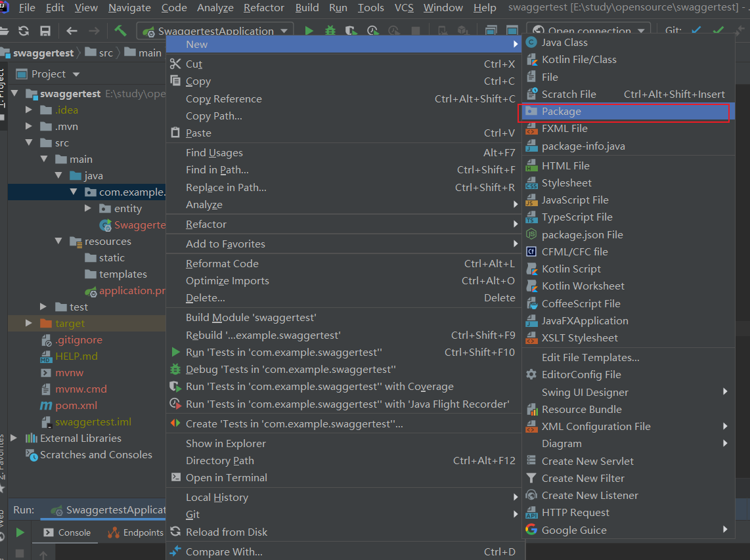Switch to the Endpoints tab
The image size is (750, 560).
[x=136, y=532]
